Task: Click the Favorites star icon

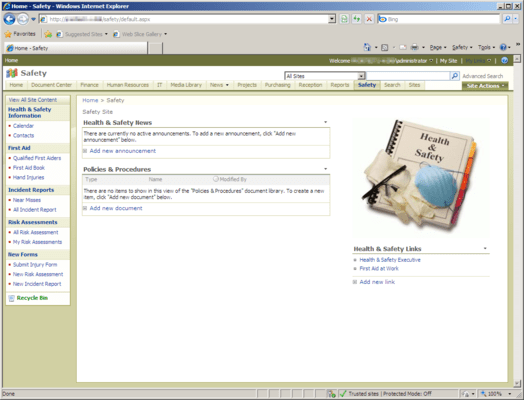Action: point(8,34)
